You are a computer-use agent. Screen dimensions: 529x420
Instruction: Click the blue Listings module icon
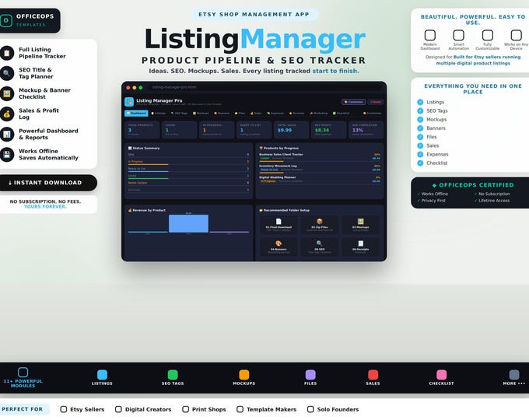pyautogui.click(x=102, y=374)
